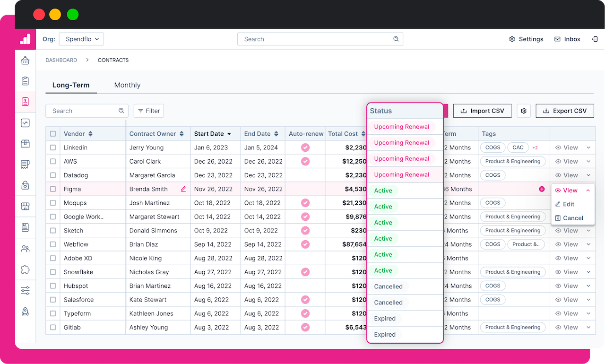Sort by Start Date column arrow
Image resolution: width=605 pixels, height=364 pixels.
pyautogui.click(x=229, y=134)
